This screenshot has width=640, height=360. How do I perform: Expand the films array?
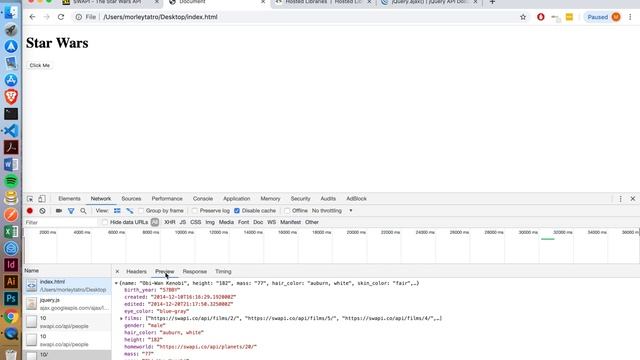121,318
